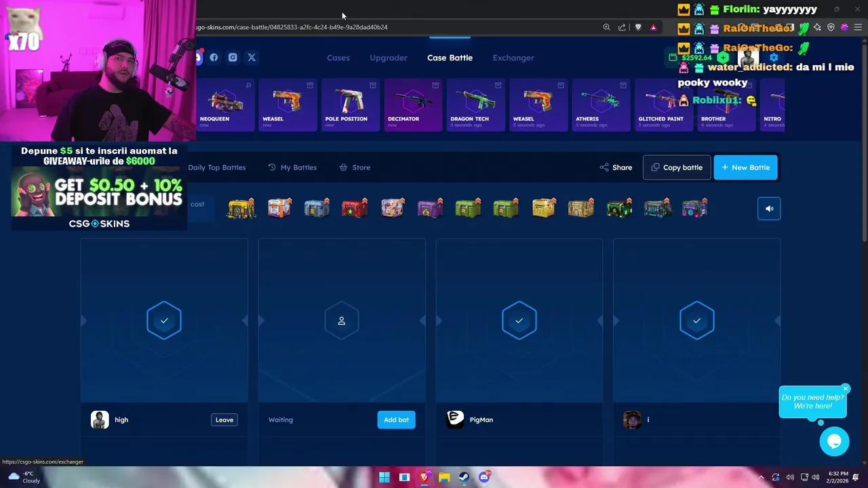Click the dark teal striped case icon
The width and height of the screenshot is (868, 488).
657,208
